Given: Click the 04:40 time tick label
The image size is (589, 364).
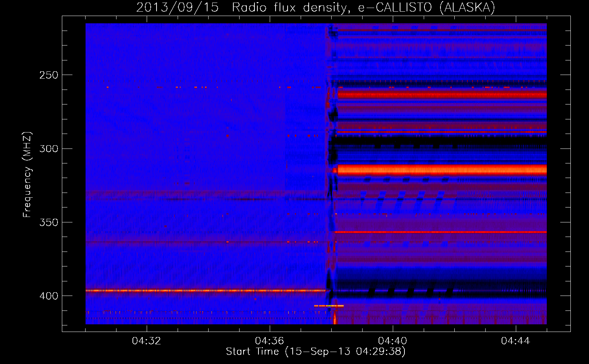Looking at the screenshot, I should tap(393, 341).
